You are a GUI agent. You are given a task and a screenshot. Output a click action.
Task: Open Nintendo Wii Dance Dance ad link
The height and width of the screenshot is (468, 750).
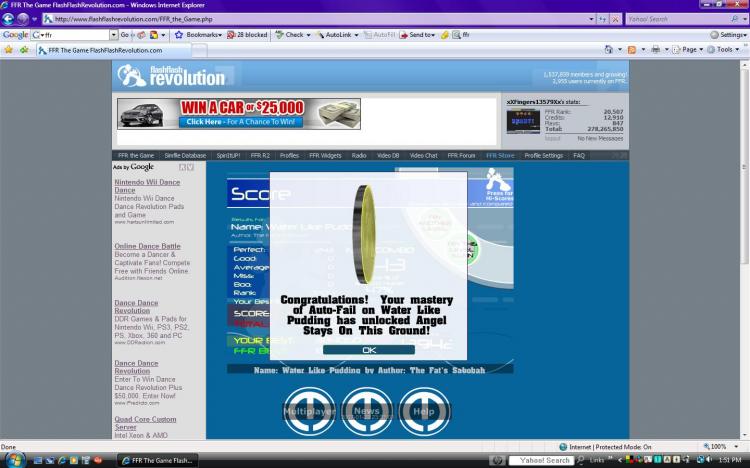[147, 186]
